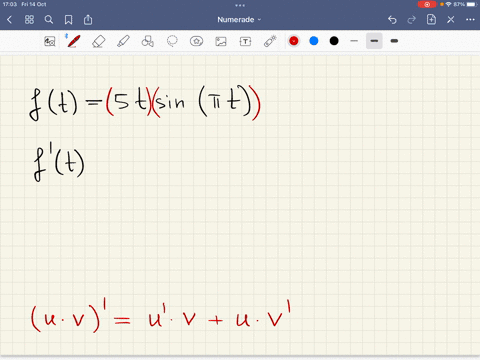The image size is (480, 360).
Task: Select the zoom window tool
Action: pos(50,41)
